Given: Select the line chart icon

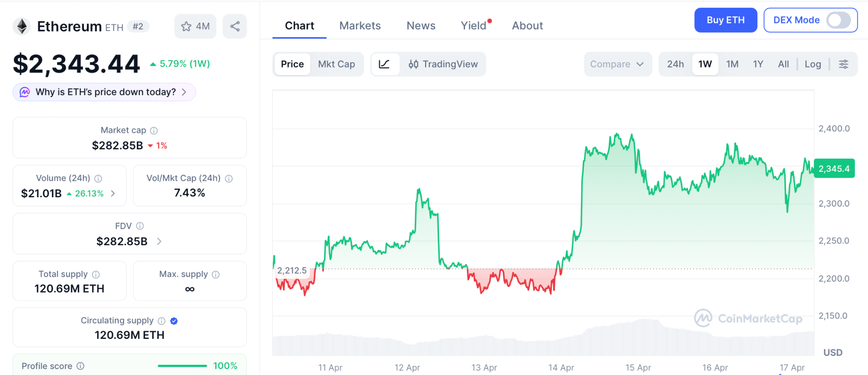Looking at the screenshot, I should tap(384, 64).
